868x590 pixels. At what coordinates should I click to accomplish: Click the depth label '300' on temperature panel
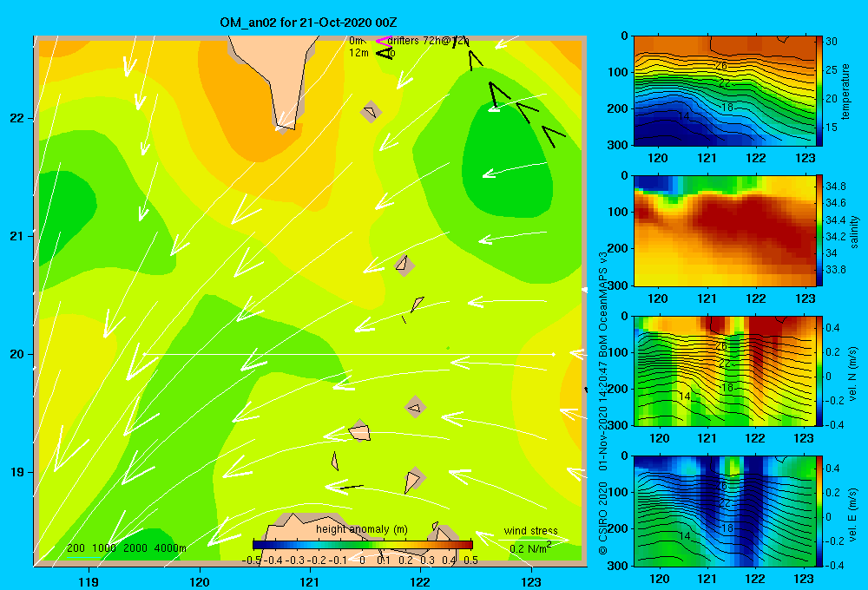(618, 145)
